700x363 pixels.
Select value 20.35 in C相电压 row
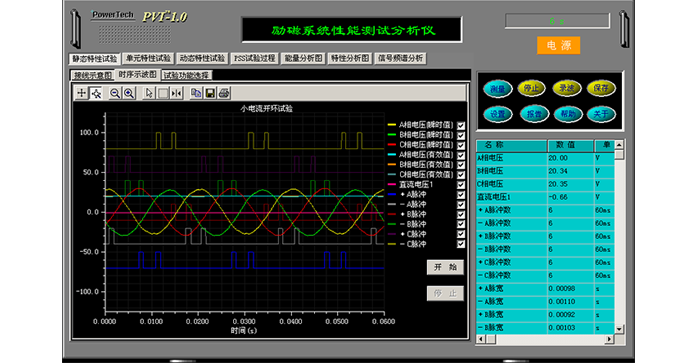pyautogui.click(x=571, y=184)
